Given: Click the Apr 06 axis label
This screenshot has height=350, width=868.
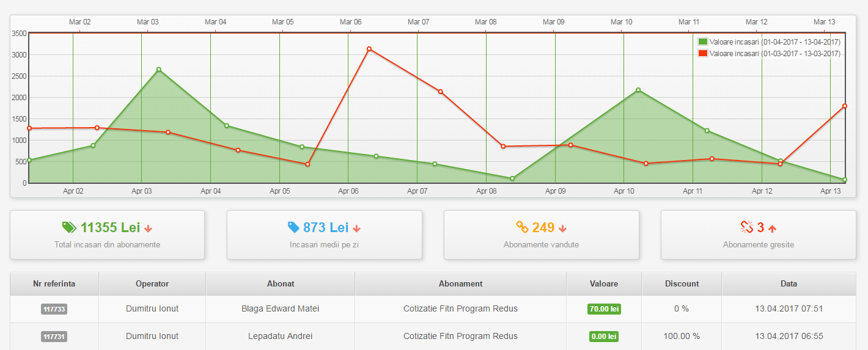Looking at the screenshot, I should click(348, 191).
